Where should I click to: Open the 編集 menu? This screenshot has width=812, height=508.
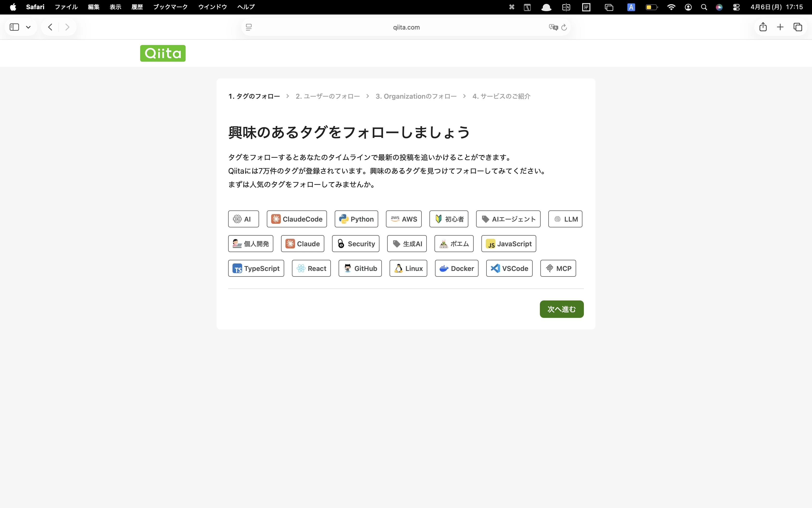point(94,7)
